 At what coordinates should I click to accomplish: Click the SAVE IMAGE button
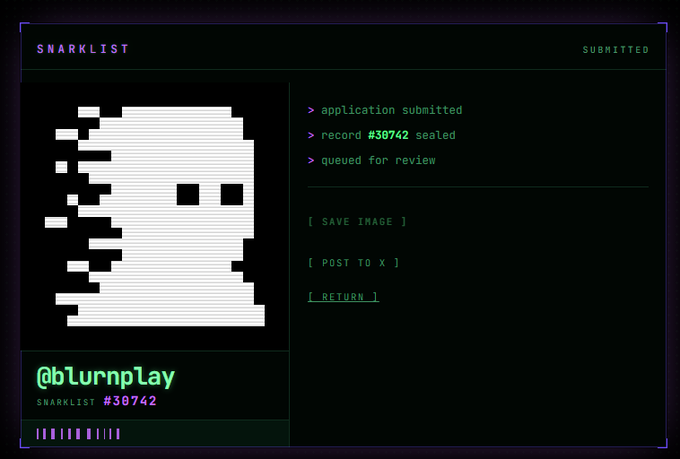[x=357, y=222]
